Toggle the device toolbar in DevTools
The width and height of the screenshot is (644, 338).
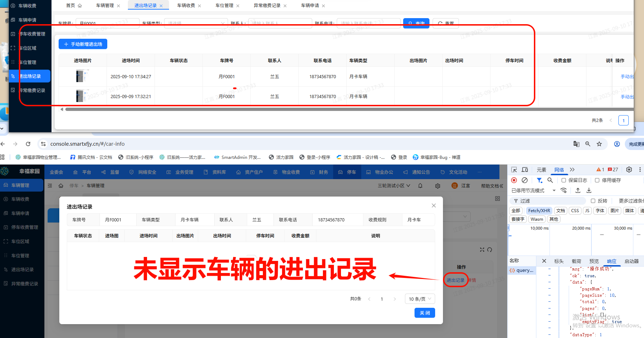tap(524, 170)
